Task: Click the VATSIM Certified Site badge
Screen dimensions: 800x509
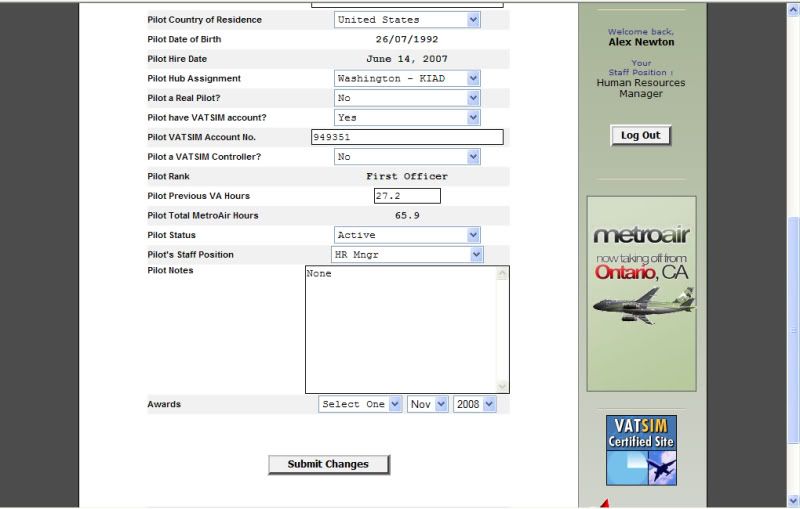Action: pos(641,450)
